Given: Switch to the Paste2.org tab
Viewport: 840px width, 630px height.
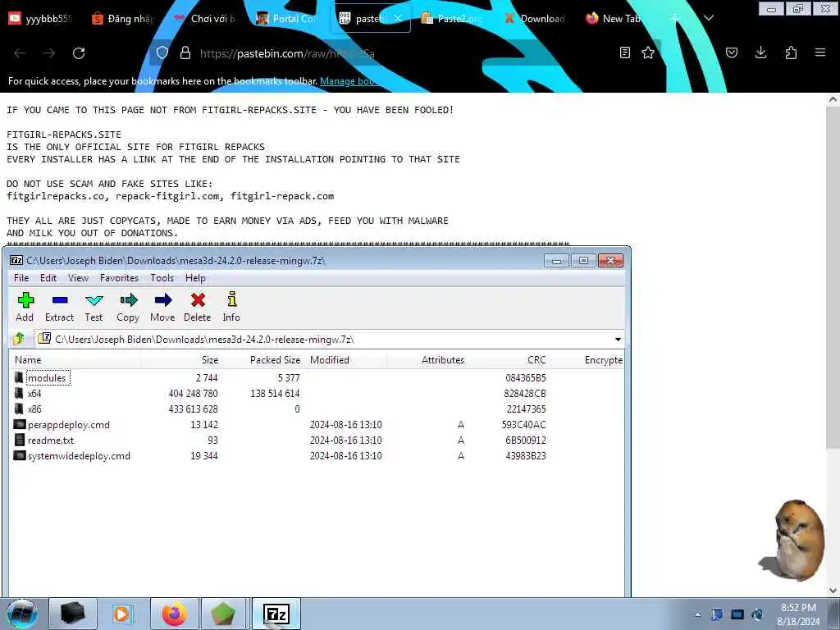Looking at the screenshot, I should pos(452,19).
